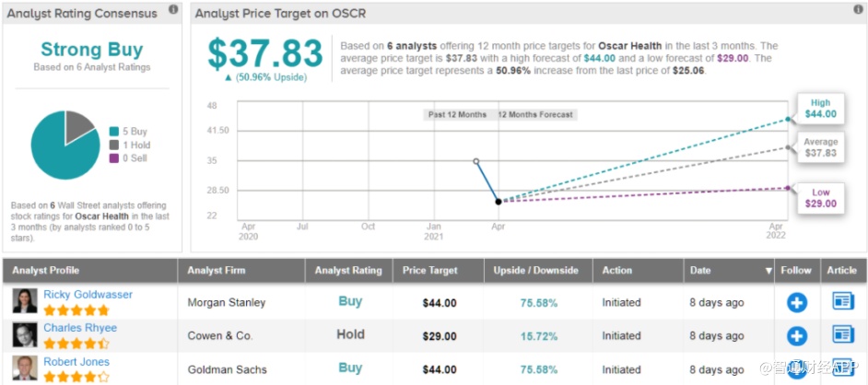Open Ricky Goldwasser analyst profile link
This screenshot has width=868, height=385.
tap(88, 295)
